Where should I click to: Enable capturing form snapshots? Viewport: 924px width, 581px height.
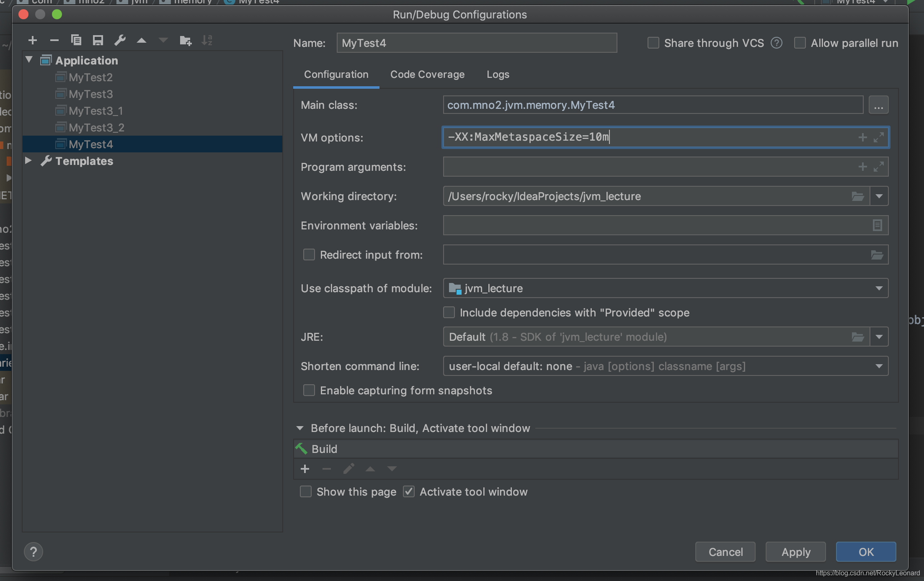point(309,390)
